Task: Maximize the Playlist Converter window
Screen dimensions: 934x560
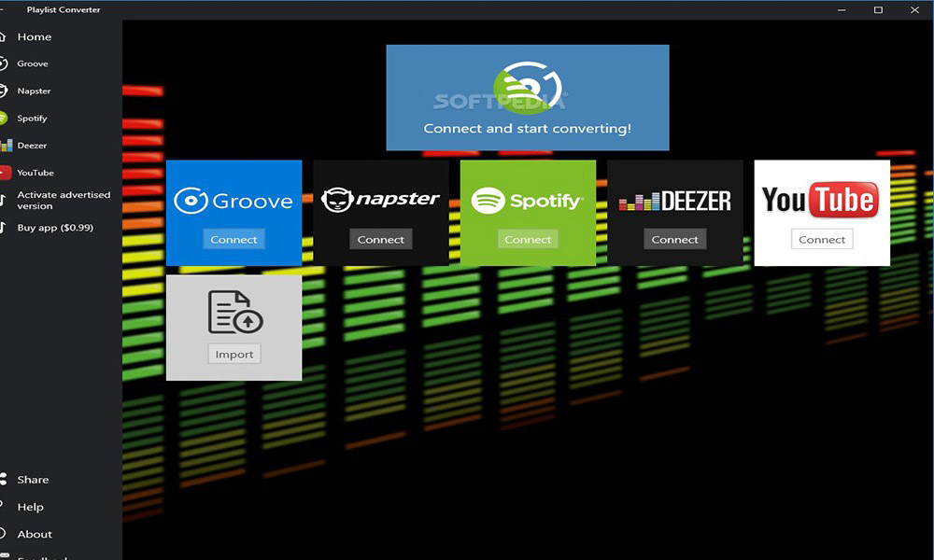Action: coord(878,9)
